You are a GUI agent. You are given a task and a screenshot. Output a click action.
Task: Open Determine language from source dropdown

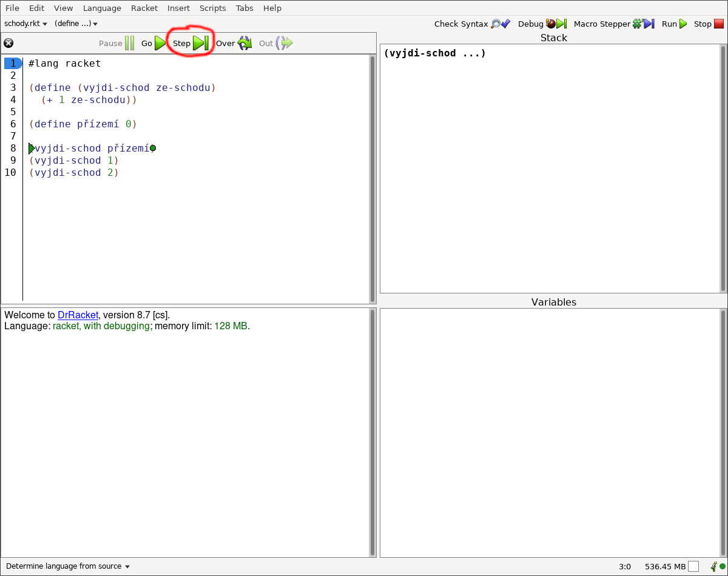[68, 566]
